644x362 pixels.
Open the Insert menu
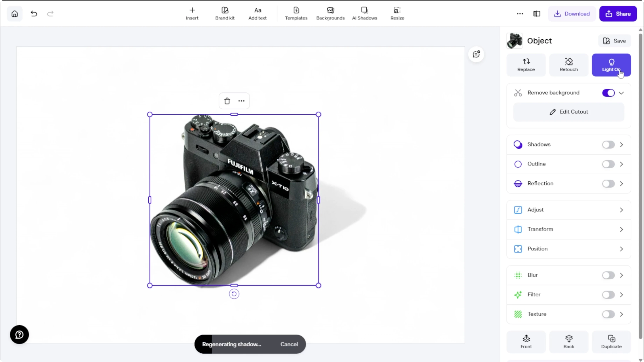click(x=192, y=14)
